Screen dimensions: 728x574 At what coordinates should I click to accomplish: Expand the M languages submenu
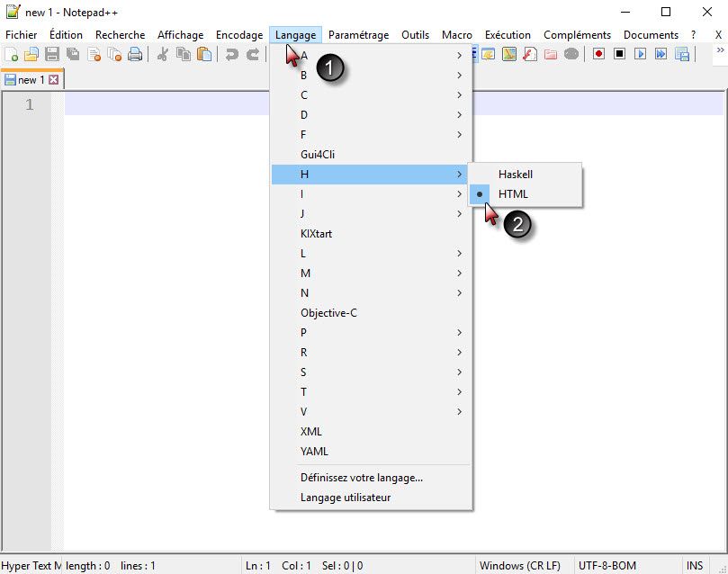coord(372,274)
